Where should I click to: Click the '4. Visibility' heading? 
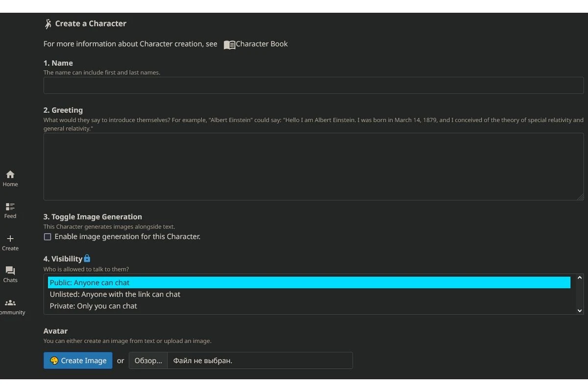point(63,259)
